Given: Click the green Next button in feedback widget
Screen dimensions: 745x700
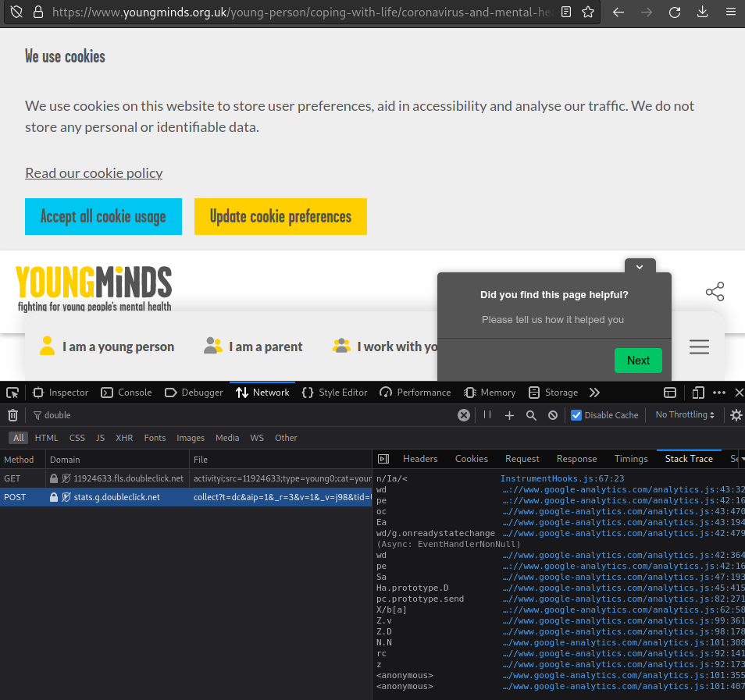Looking at the screenshot, I should click(638, 361).
